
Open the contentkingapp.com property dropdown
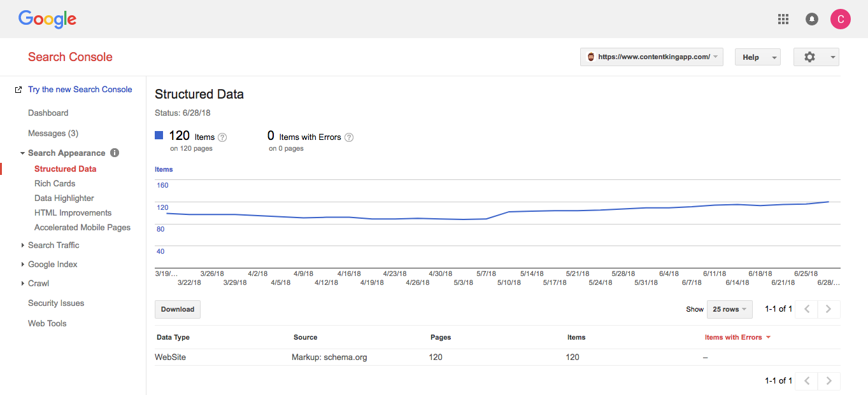(651, 57)
